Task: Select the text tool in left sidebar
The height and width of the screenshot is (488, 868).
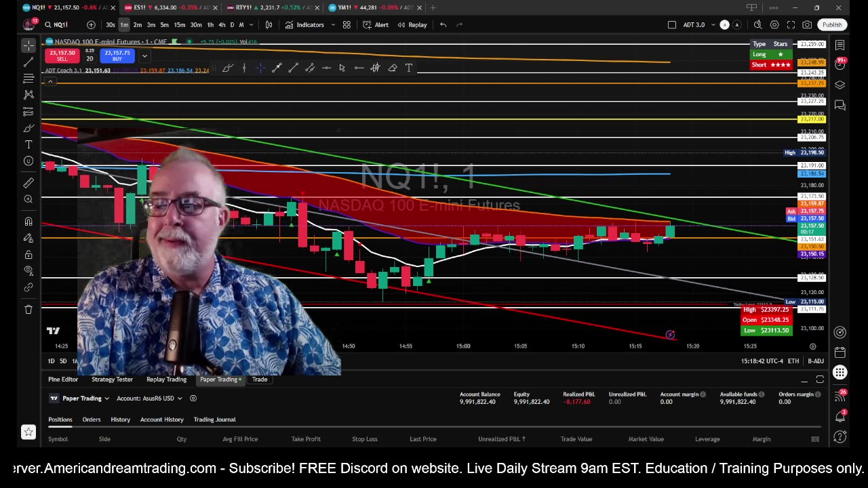Action: pyautogui.click(x=28, y=144)
